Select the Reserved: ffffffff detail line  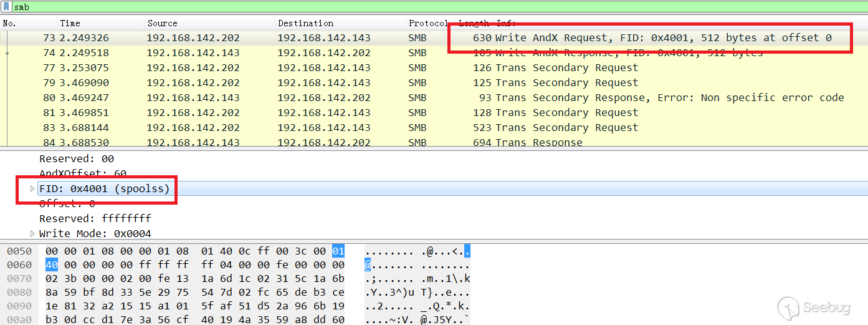pos(95,219)
